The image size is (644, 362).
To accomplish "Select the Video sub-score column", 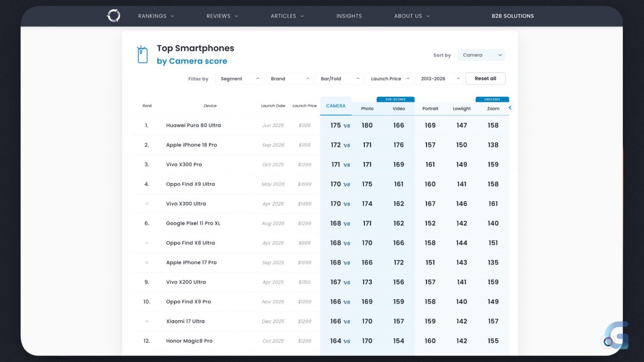I will tap(399, 109).
